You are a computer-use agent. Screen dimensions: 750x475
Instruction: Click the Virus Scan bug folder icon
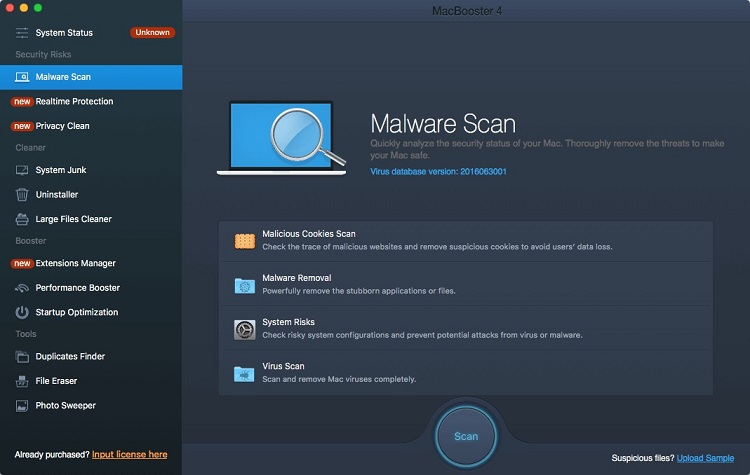point(244,374)
